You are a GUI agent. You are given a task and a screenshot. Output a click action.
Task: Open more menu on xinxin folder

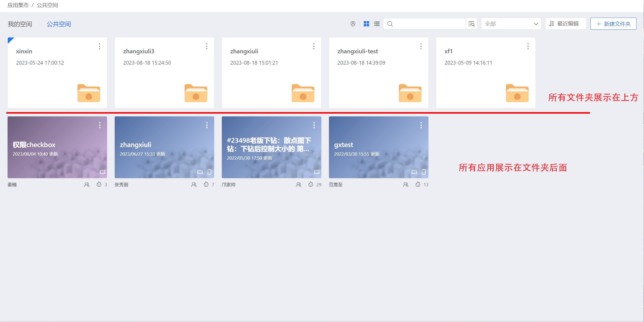[x=100, y=46]
